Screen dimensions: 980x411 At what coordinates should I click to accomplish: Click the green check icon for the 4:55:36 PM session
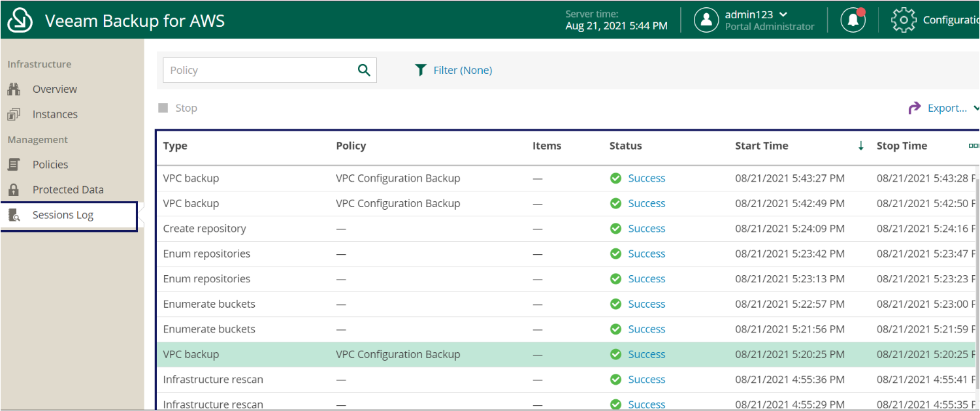615,380
